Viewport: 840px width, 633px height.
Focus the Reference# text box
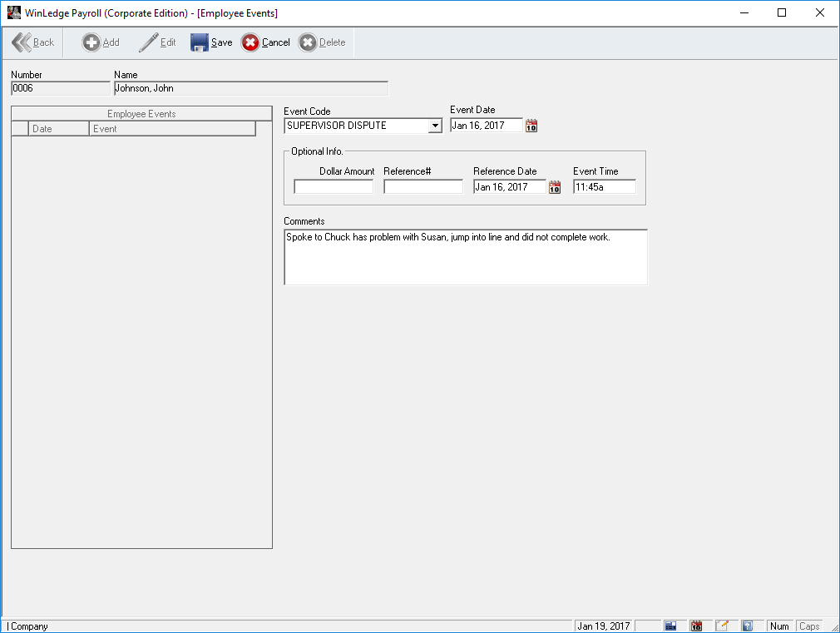coord(422,187)
